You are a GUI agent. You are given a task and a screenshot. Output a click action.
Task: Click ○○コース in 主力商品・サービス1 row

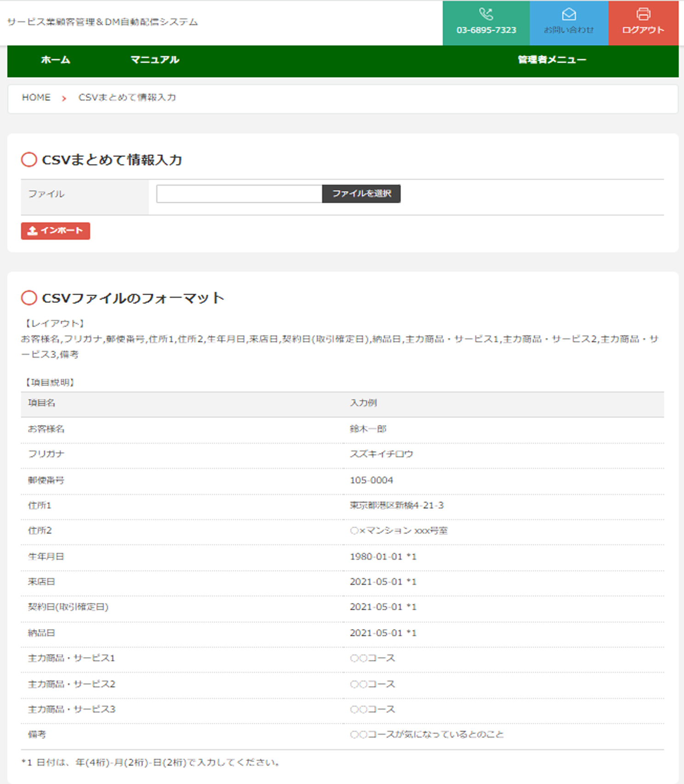coord(373,658)
